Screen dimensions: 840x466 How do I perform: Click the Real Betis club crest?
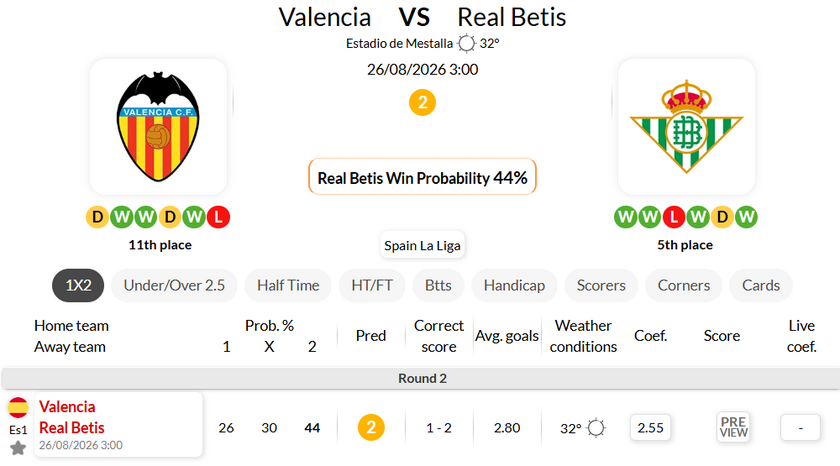click(x=686, y=126)
